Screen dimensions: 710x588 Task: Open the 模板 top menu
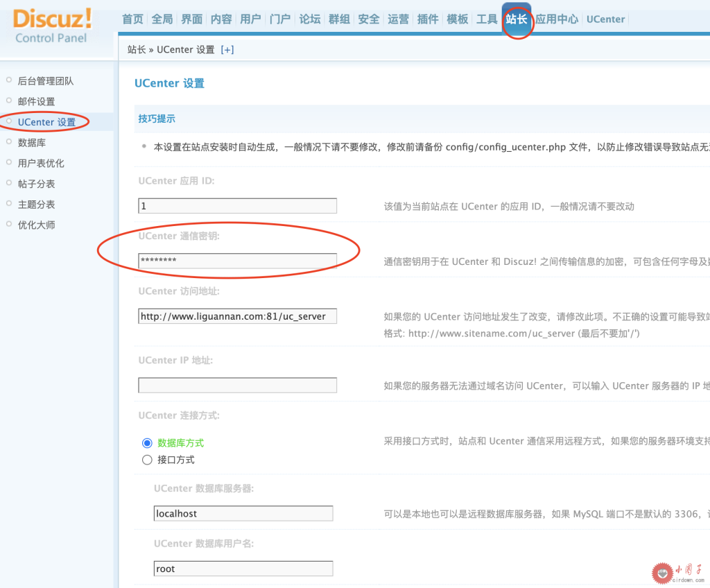[458, 19]
